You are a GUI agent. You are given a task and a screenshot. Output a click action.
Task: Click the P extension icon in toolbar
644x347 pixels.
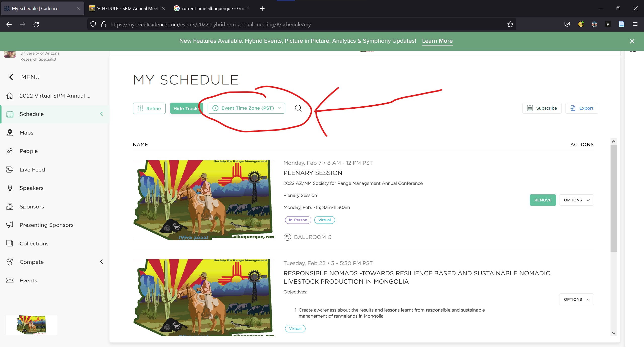(608, 24)
